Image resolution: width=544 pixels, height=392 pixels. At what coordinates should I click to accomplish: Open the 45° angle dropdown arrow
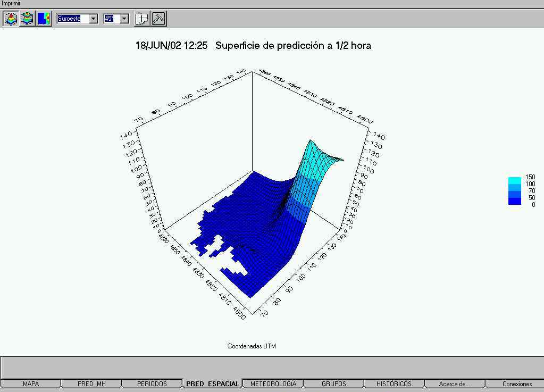[124, 19]
